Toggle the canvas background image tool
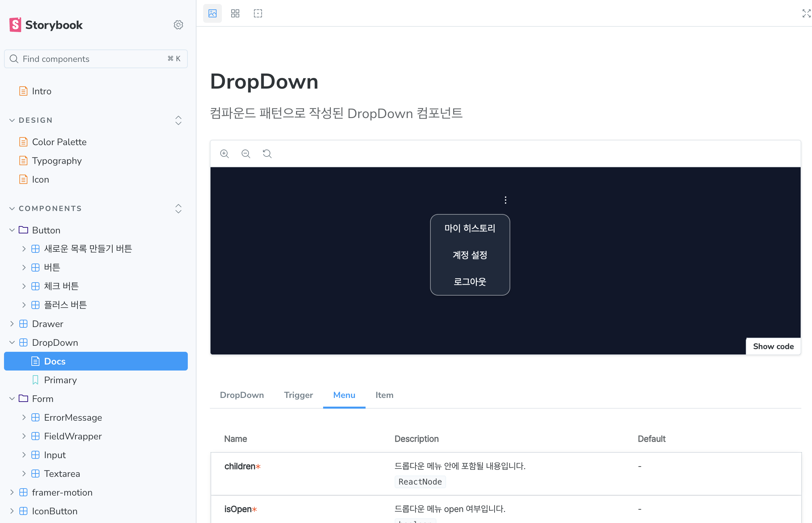Viewport: 812px width, 523px height. [213, 14]
